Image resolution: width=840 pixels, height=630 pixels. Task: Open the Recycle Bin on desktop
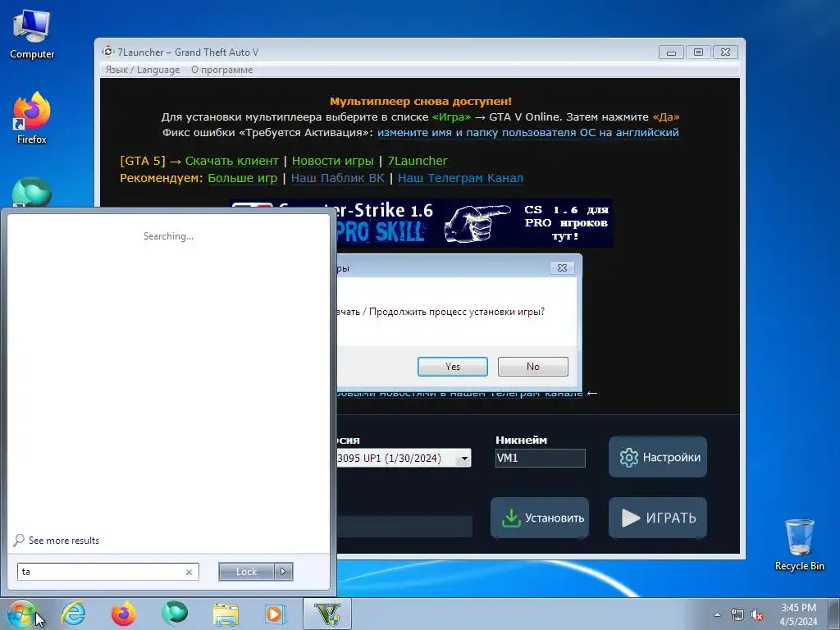pyautogui.click(x=799, y=545)
